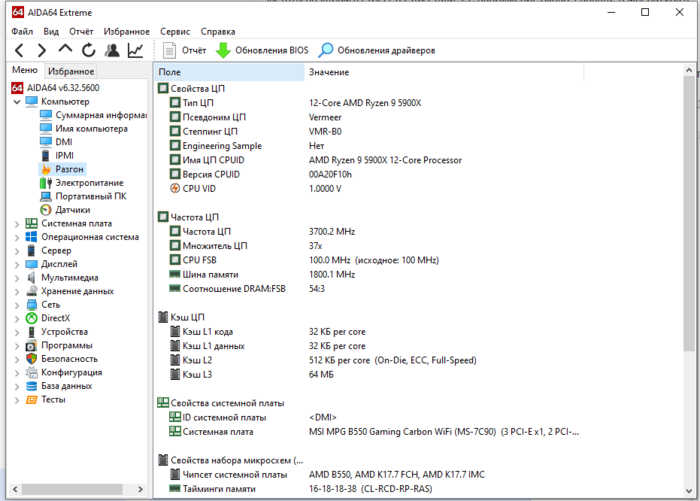Click Обновления BIOS with green arrow

[262, 50]
